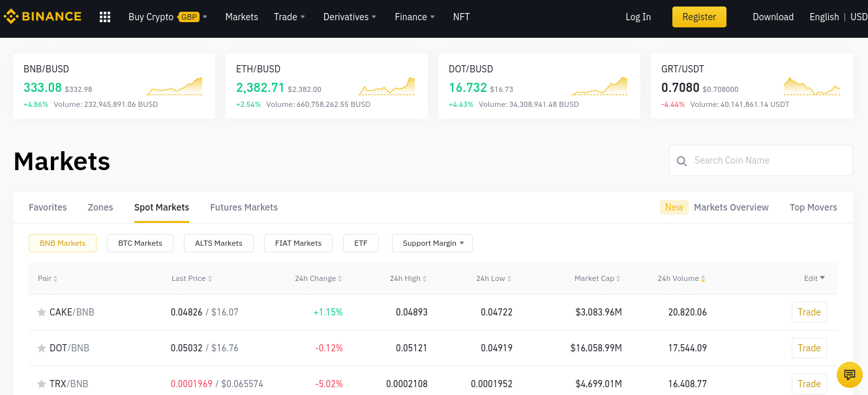868x395 pixels.
Task: Open Markets in top navigation
Action: (242, 17)
